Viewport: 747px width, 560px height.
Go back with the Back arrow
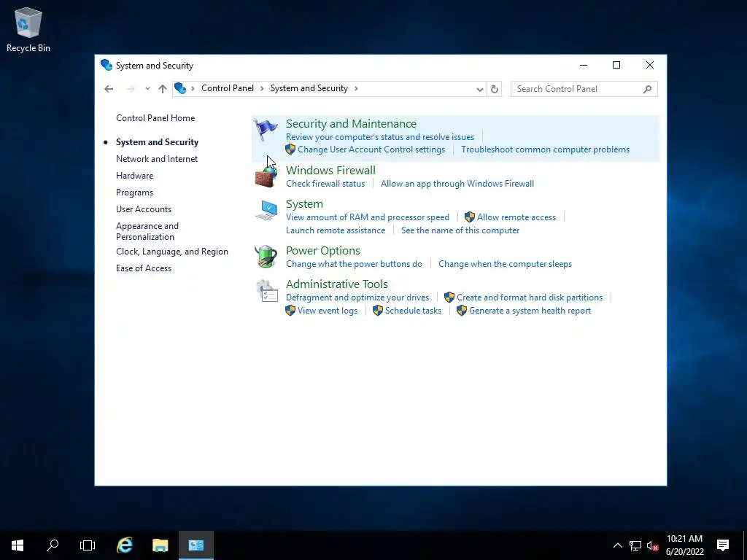point(109,89)
